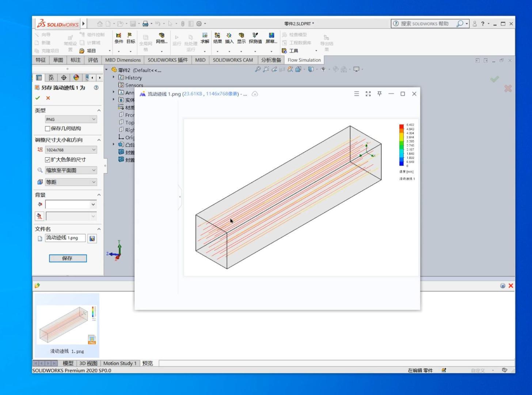Open the Motion Study 1 tab
Viewport: 532px width, 395px height.
120,363
